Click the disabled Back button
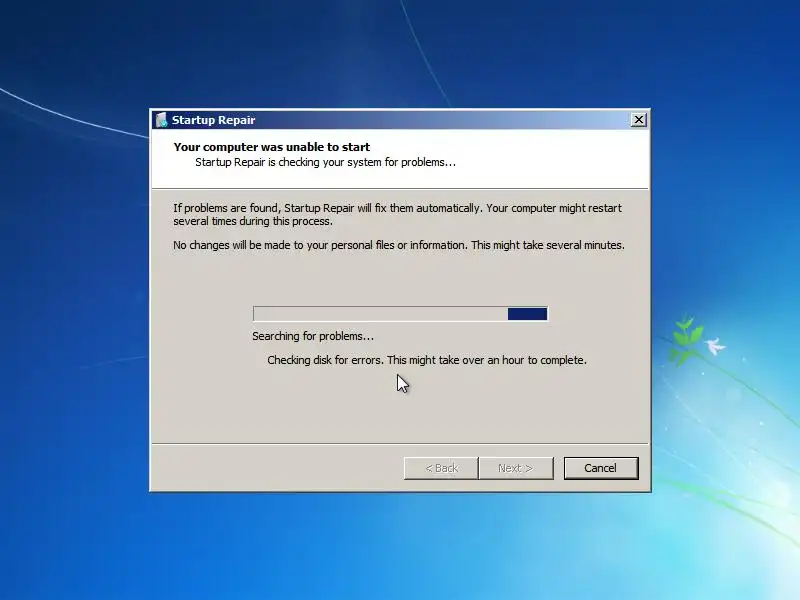The image size is (800, 600). click(441, 468)
